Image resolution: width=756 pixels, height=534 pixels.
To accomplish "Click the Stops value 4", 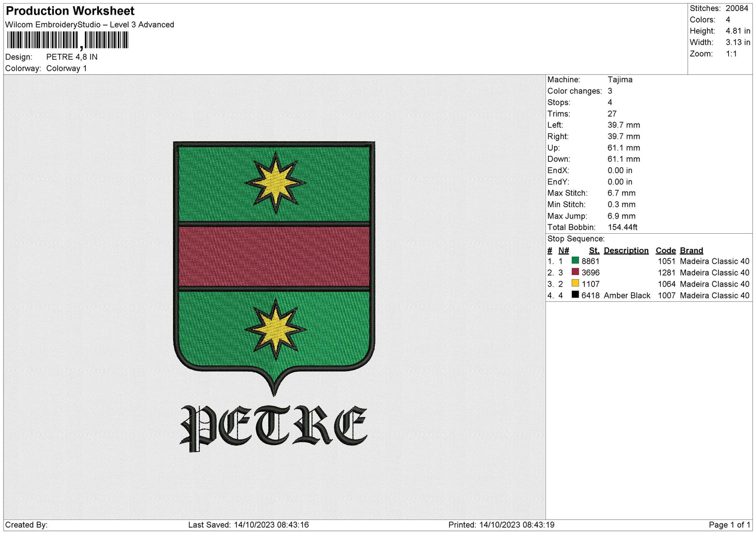I will [x=610, y=103].
